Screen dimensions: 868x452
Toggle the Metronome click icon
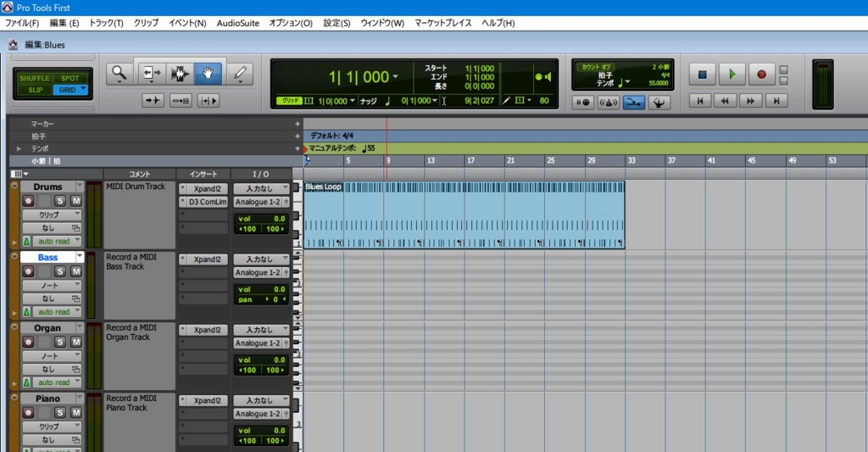point(608,103)
